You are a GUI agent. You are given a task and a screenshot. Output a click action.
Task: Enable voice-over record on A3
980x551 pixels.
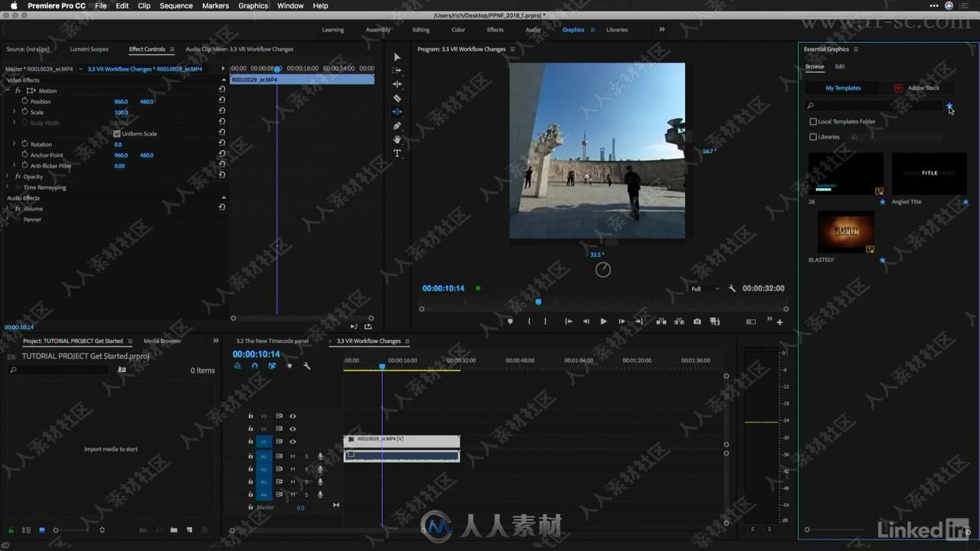pos(320,482)
